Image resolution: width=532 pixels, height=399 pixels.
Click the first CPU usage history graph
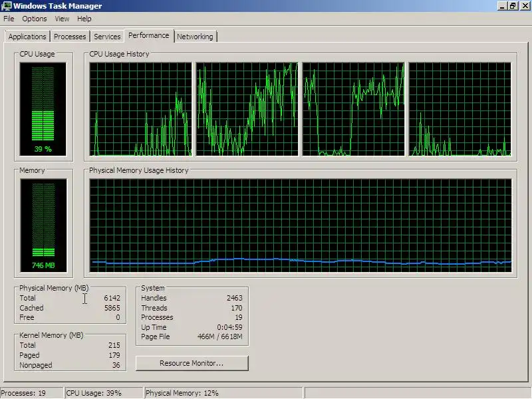140,109
